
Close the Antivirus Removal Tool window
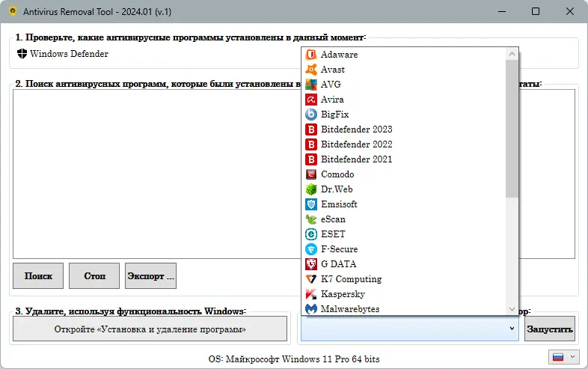(569, 11)
